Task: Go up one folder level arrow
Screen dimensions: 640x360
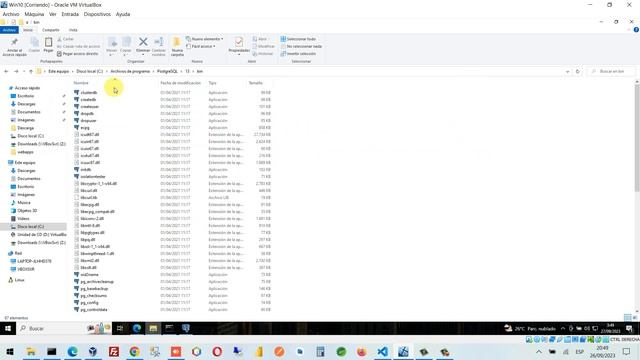Action: point(31,71)
